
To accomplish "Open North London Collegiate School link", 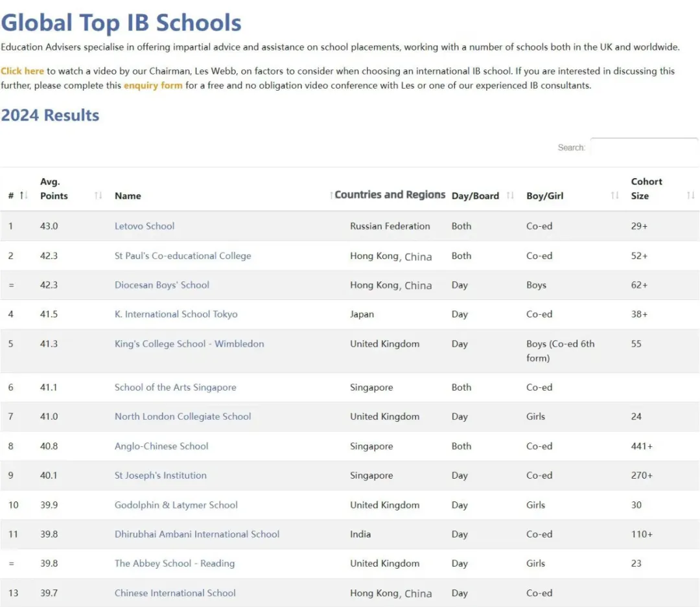I will coord(183,417).
